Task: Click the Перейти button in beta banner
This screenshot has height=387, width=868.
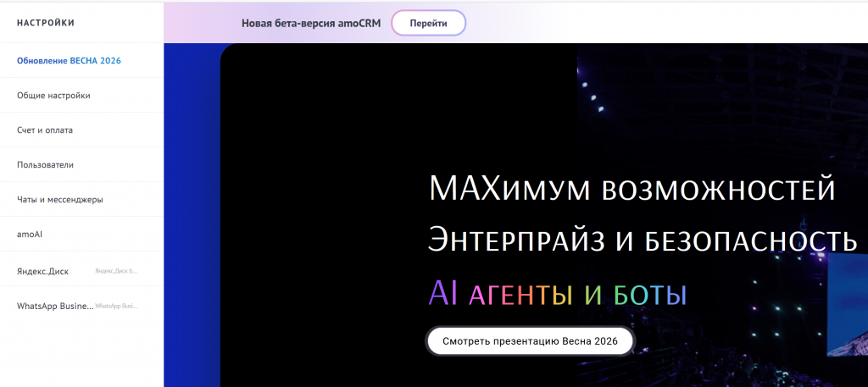Action: (x=428, y=23)
